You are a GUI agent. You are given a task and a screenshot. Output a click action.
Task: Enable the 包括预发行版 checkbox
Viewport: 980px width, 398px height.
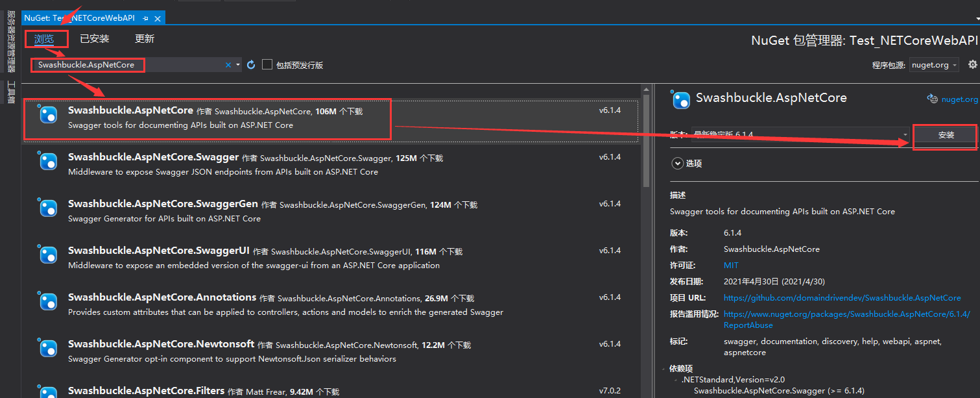(x=268, y=64)
